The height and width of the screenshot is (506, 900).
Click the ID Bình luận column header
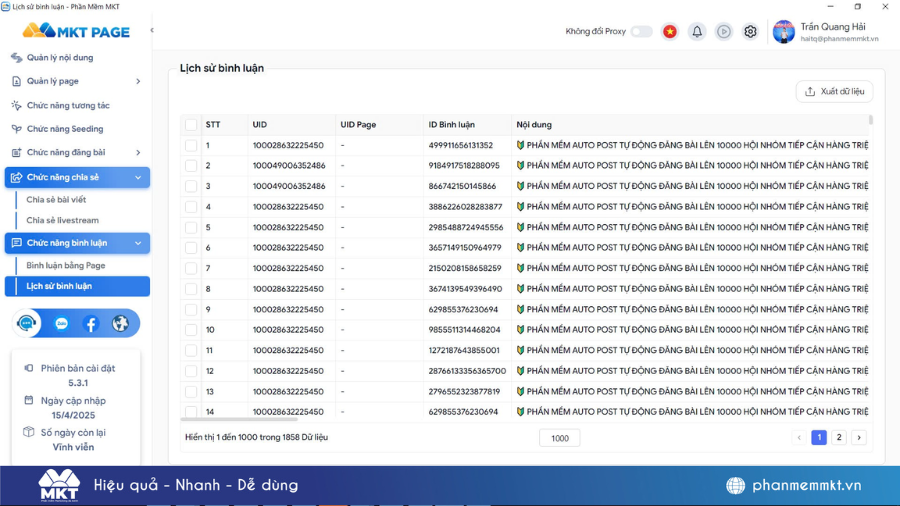coord(452,124)
